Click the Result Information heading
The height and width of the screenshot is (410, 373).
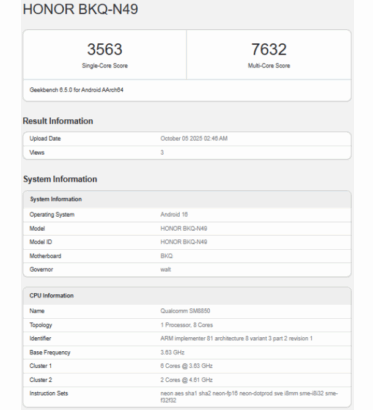pos(58,121)
